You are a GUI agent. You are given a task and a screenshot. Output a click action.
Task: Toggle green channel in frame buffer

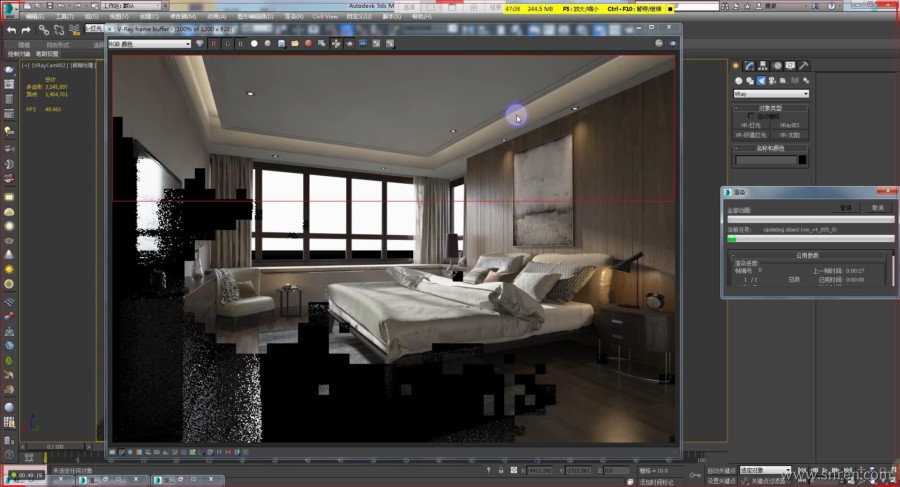[x=227, y=44]
